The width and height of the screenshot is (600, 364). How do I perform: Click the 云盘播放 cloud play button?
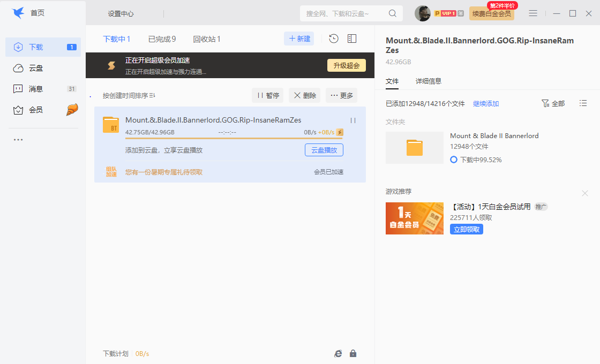point(324,150)
